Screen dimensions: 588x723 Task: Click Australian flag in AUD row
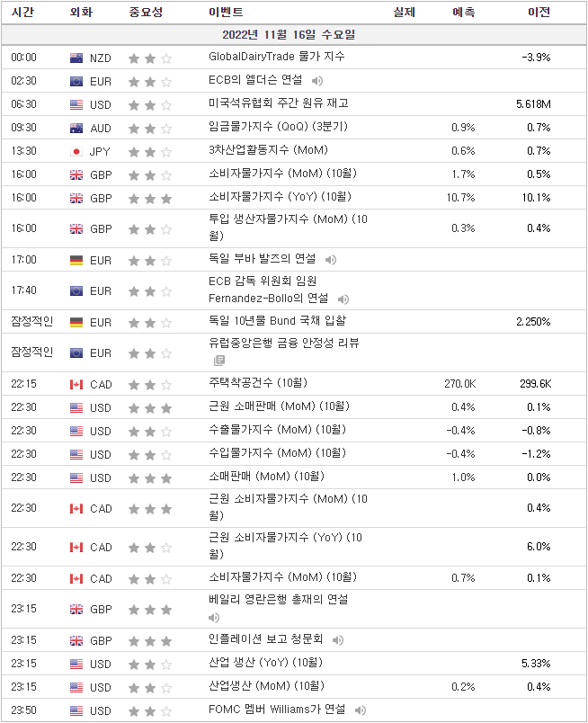76,129
